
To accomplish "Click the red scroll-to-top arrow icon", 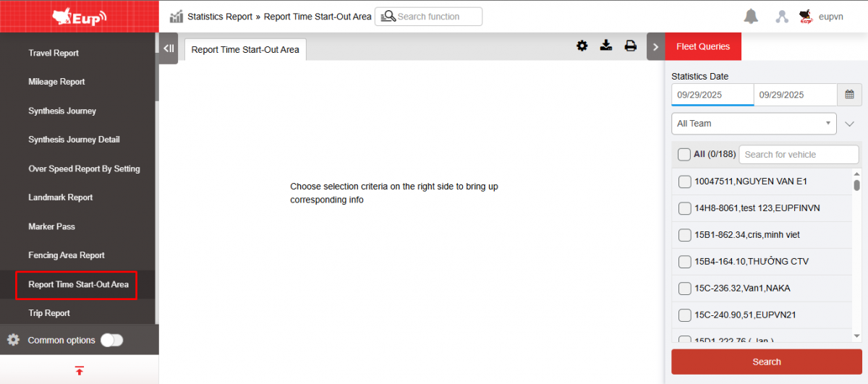I will tap(79, 370).
